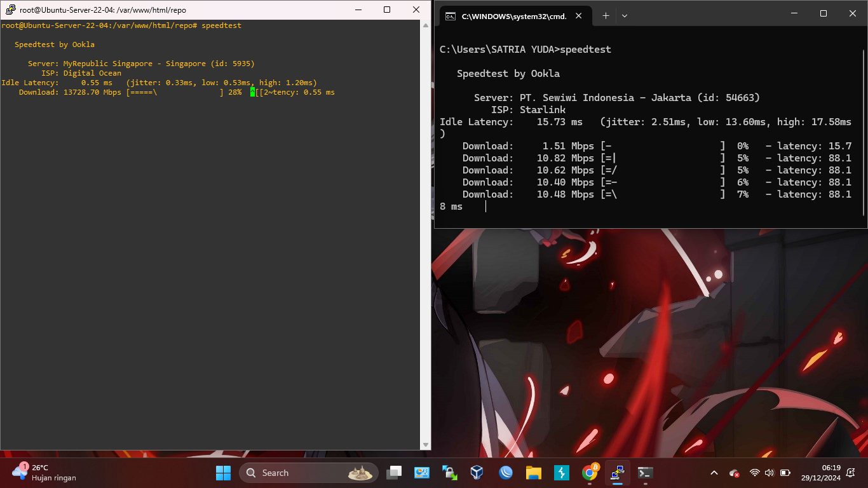Open the weather widget showing 26°C
This screenshot has width=868, height=488.
[44, 473]
